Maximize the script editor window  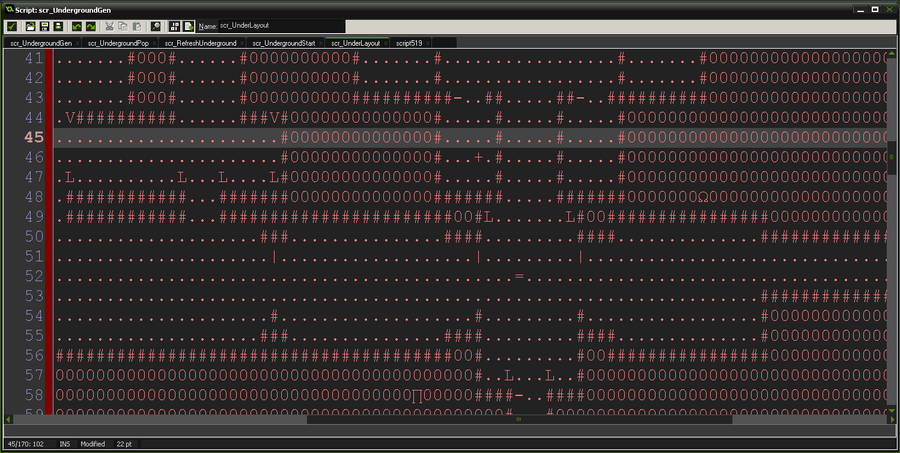875,10
